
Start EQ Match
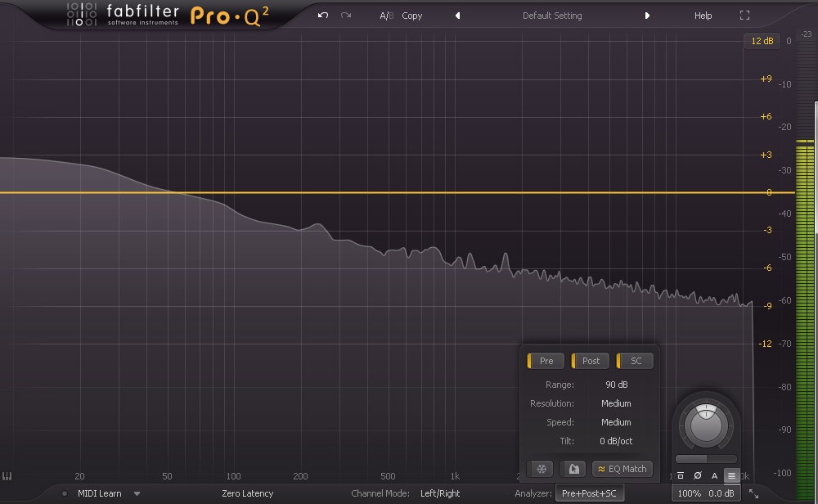622,469
